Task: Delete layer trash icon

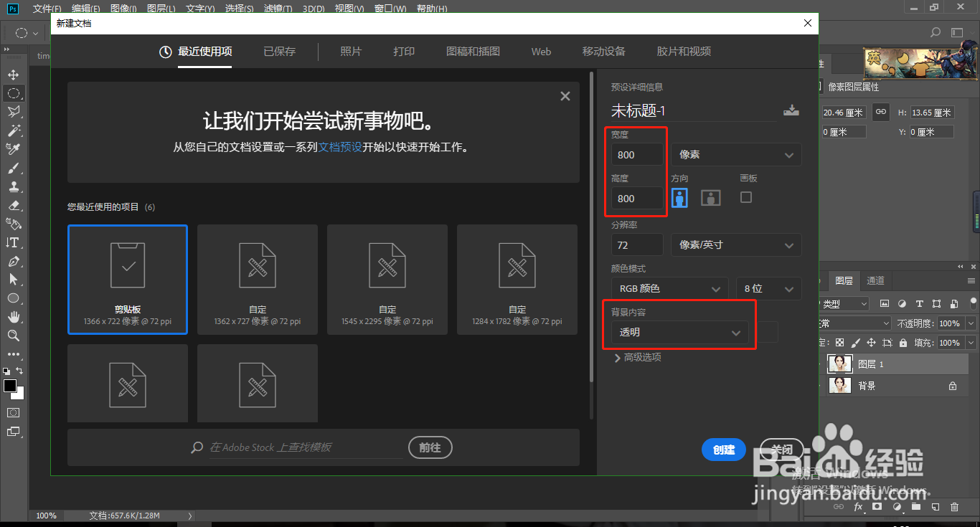Action: [x=954, y=507]
